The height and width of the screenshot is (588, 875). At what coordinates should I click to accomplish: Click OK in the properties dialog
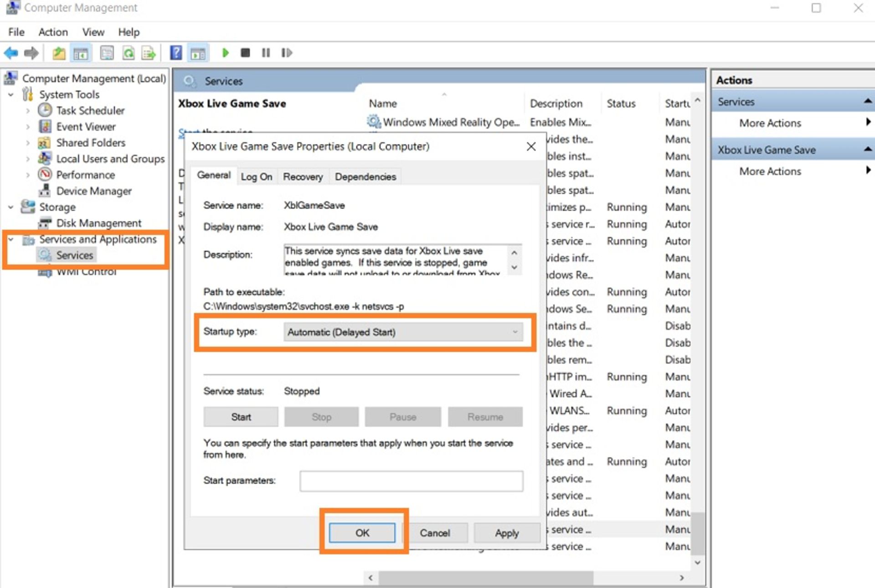coord(362,533)
